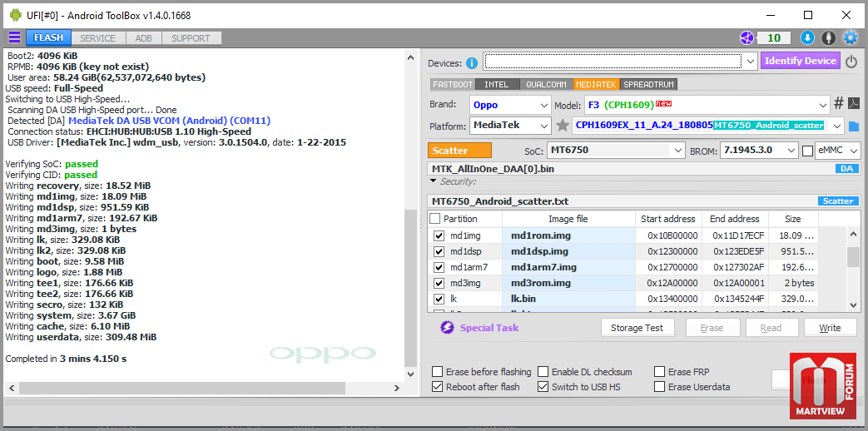
Task: Open the blue firmware folder icon
Action: [x=853, y=126]
